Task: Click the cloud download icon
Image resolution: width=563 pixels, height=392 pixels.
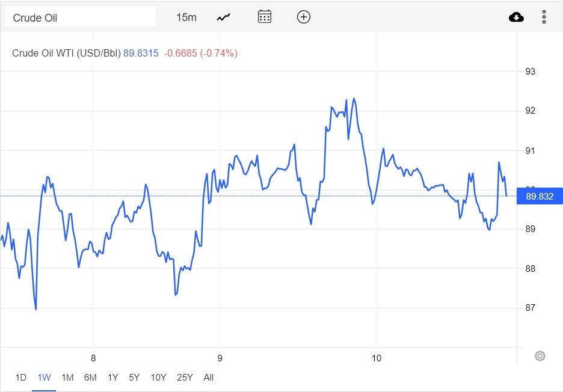Action: point(516,17)
